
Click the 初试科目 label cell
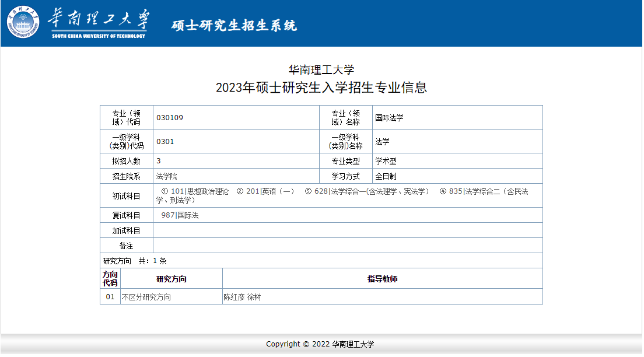click(127, 196)
